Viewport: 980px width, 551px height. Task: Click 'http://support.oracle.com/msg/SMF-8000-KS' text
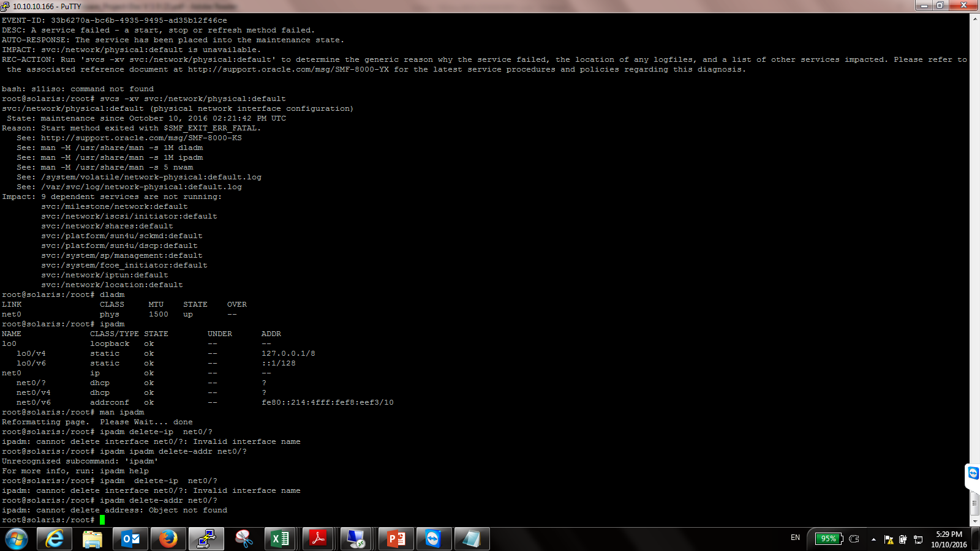141,138
